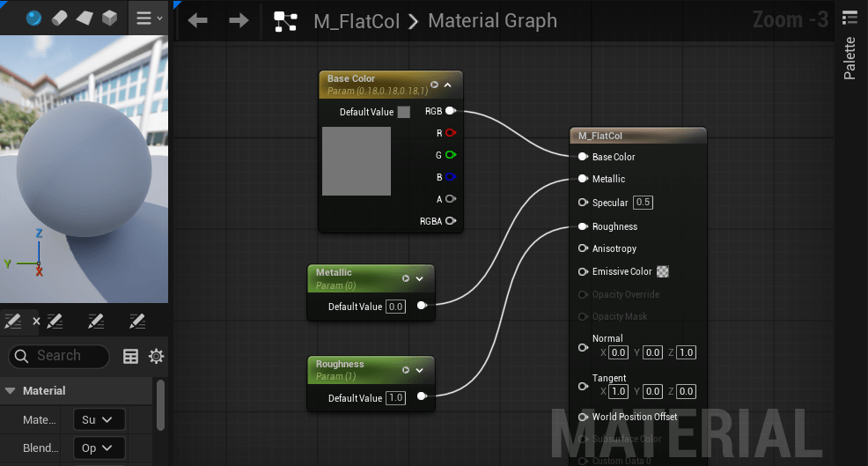This screenshot has width=868, height=466.
Task: Toggle preview on the Roughness param node
Action: [x=406, y=370]
